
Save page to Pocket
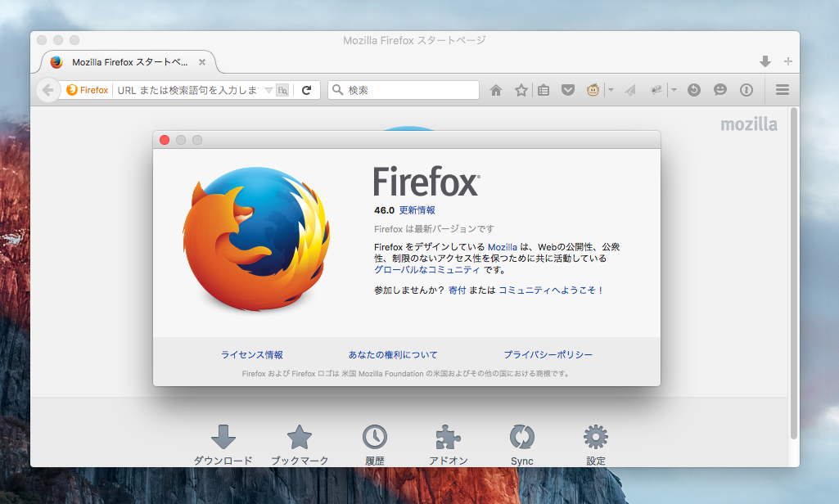[x=568, y=90]
